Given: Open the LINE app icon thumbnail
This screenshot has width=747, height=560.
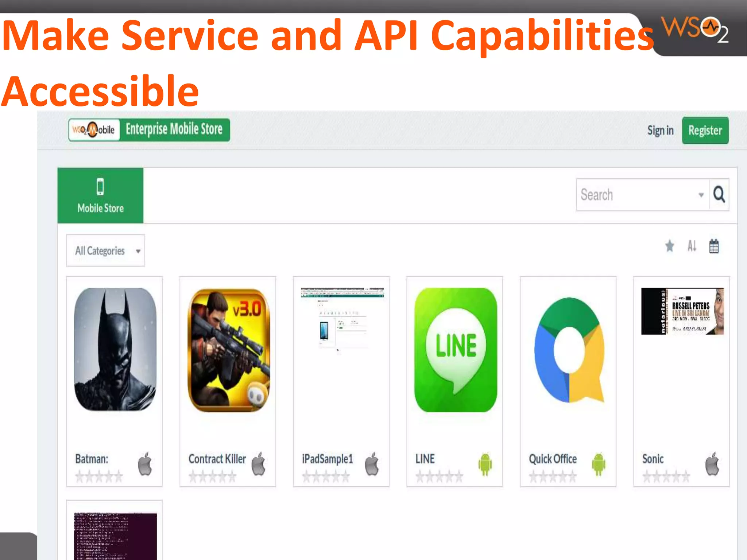Looking at the screenshot, I should [456, 350].
